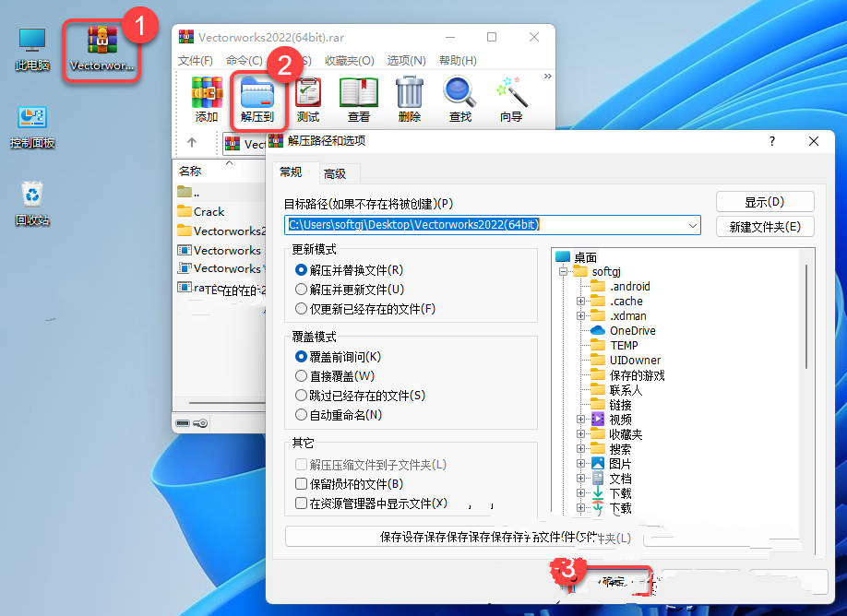Select the .android folder in tree
This screenshot has height=616, width=847.
point(620,286)
